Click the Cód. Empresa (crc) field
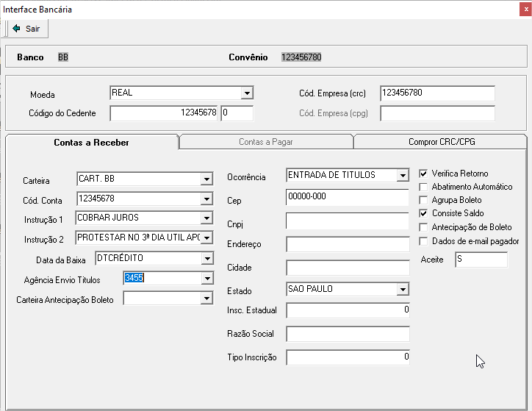This screenshot has width=532, height=411. coord(437,93)
